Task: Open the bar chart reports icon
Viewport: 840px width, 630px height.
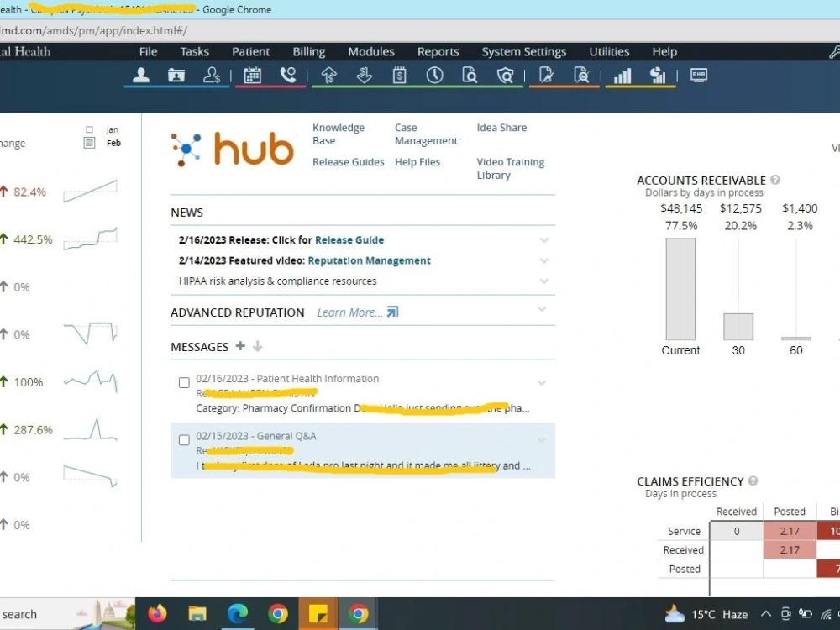Action: [622, 76]
